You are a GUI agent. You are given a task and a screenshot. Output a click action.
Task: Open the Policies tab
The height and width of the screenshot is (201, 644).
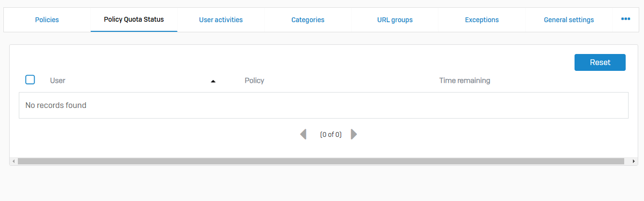click(47, 20)
